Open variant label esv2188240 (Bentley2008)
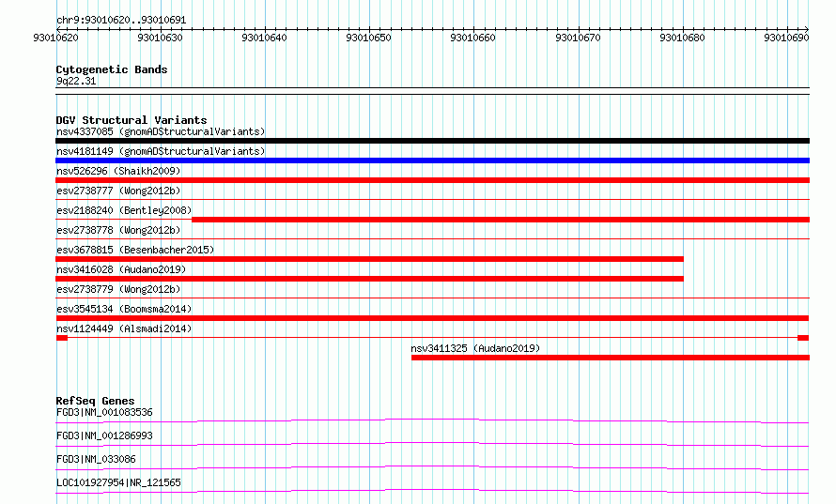 pos(124,210)
